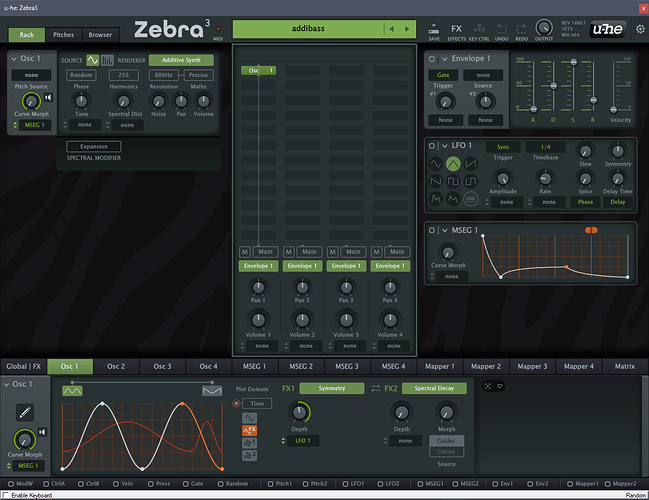Open the Additive Synth renderer dropdown
The image size is (649, 500).
click(181, 60)
